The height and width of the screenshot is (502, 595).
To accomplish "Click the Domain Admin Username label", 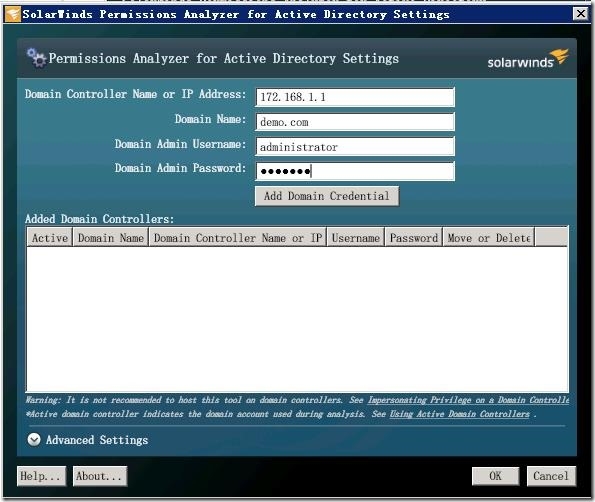I will pos(180,144).
